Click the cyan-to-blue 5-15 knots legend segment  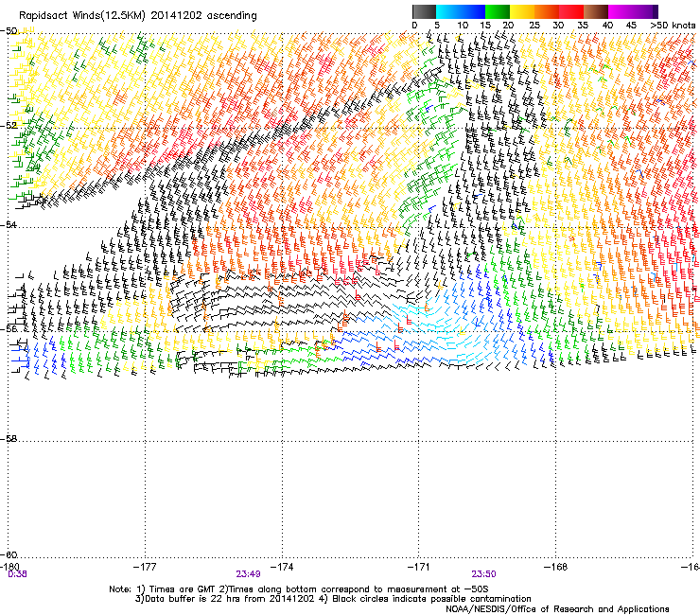[461, 11]
